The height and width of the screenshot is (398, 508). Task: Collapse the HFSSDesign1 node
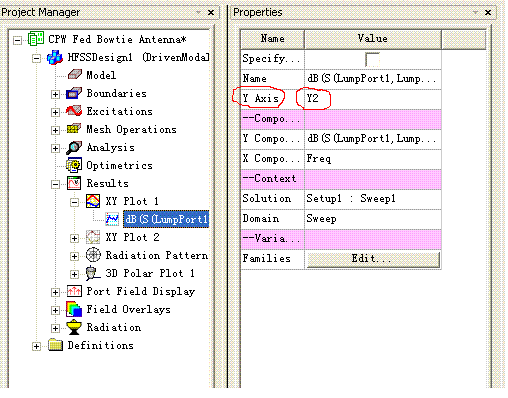tap(36, 59)
